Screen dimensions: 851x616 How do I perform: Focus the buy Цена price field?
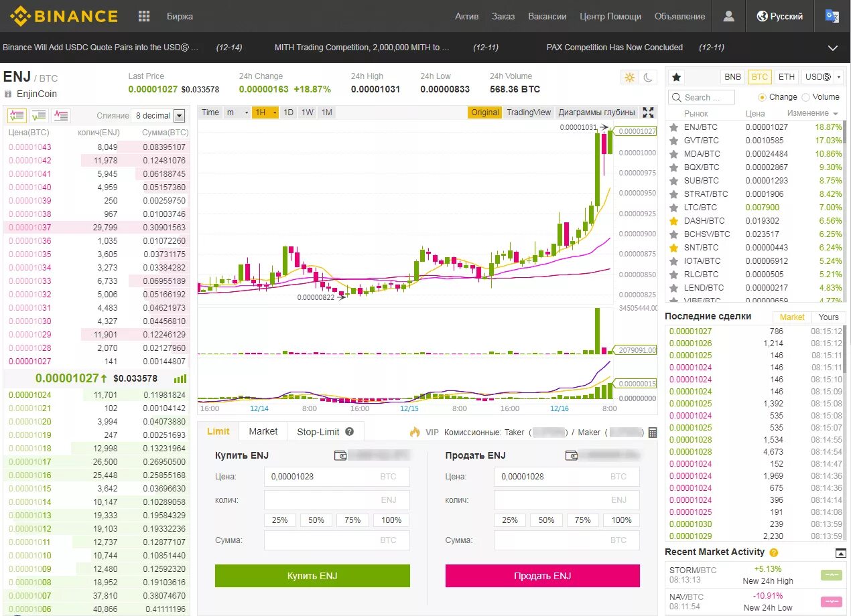(x=336, y=477)
